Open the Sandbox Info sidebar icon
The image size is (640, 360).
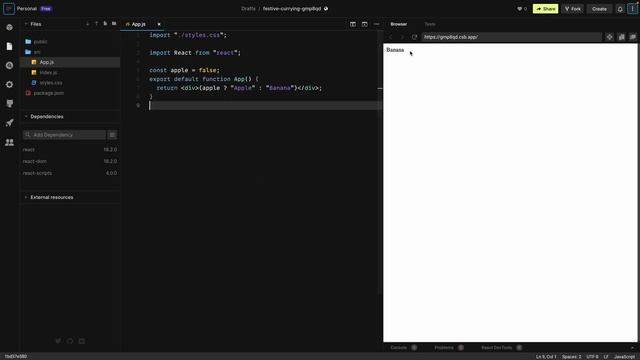click(9, 27)
